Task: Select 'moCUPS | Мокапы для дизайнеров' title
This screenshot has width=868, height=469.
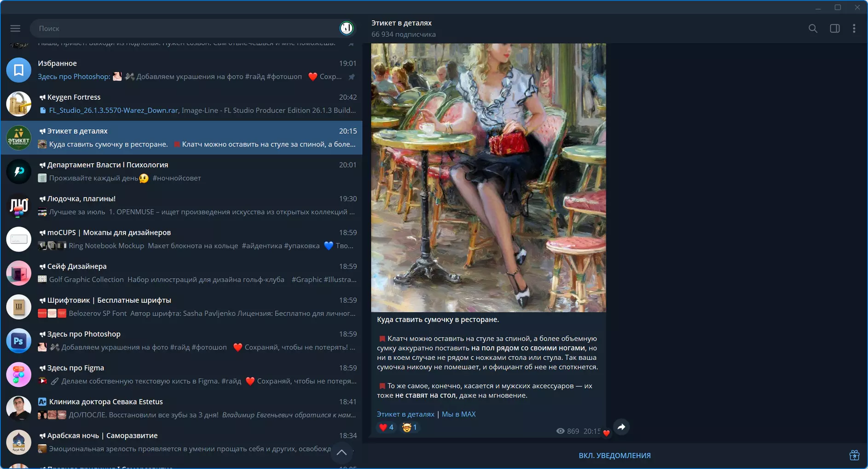Action: point(109,233)
